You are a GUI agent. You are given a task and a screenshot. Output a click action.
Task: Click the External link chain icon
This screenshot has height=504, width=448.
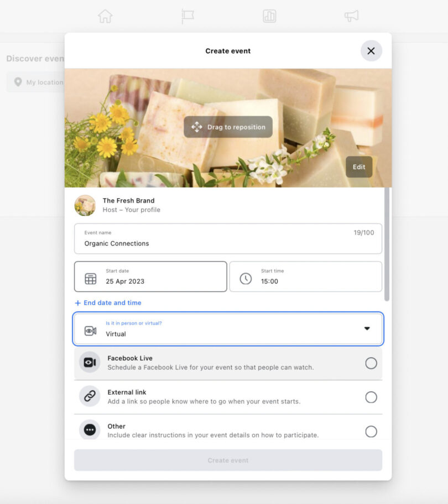[x=90, y=397]
